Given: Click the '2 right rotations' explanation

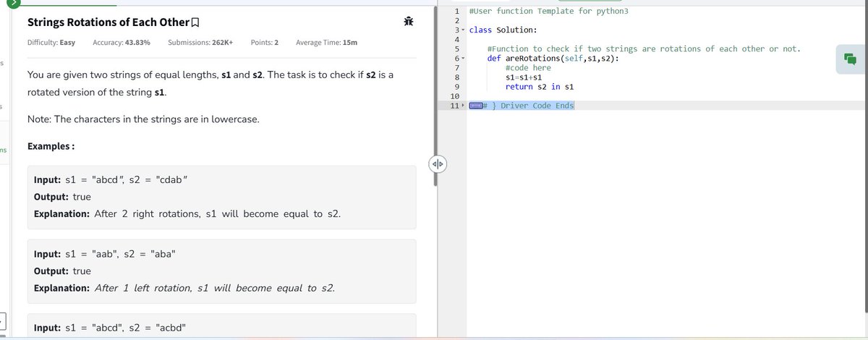Looking at the screenshot, I should tap(187, 214).
